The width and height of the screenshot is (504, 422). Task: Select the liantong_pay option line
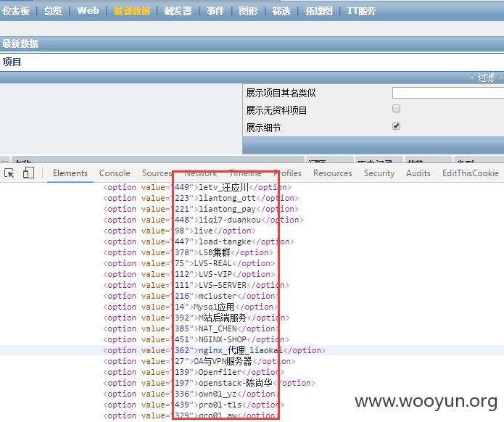pyautogui.click(x=201, y=209)
